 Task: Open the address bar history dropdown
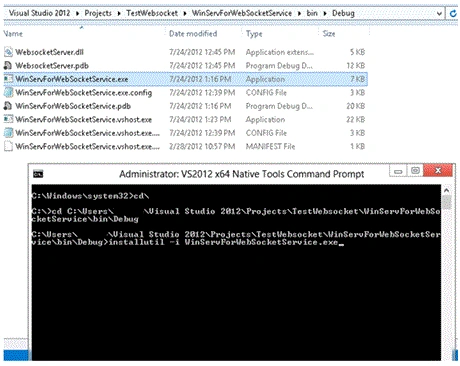coord(439,13)
